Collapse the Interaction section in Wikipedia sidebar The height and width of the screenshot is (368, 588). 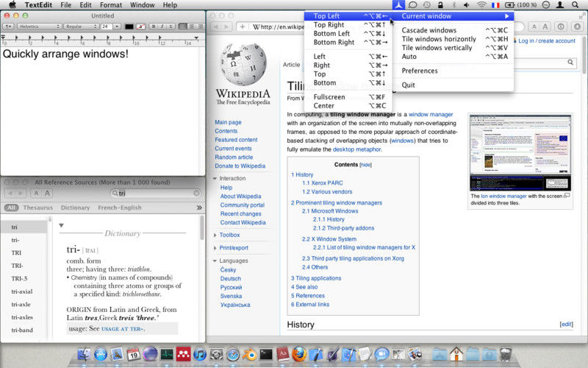[x=215, y=178]
